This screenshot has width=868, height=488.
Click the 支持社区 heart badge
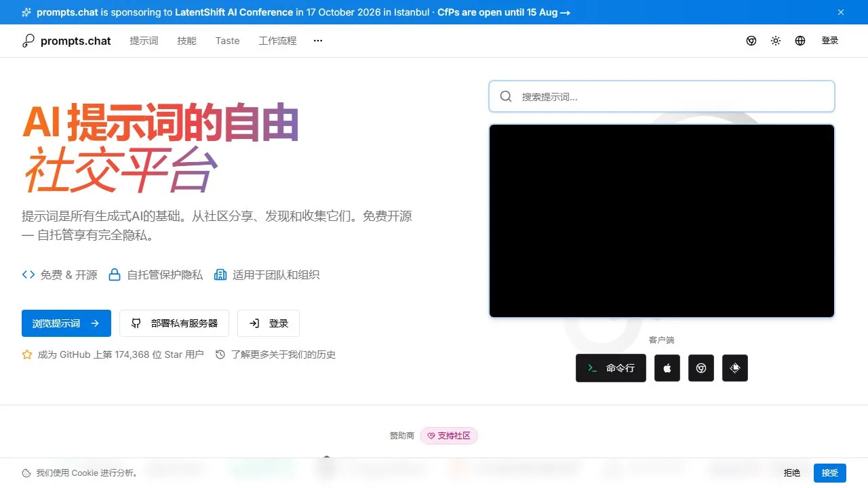(449, 436)
